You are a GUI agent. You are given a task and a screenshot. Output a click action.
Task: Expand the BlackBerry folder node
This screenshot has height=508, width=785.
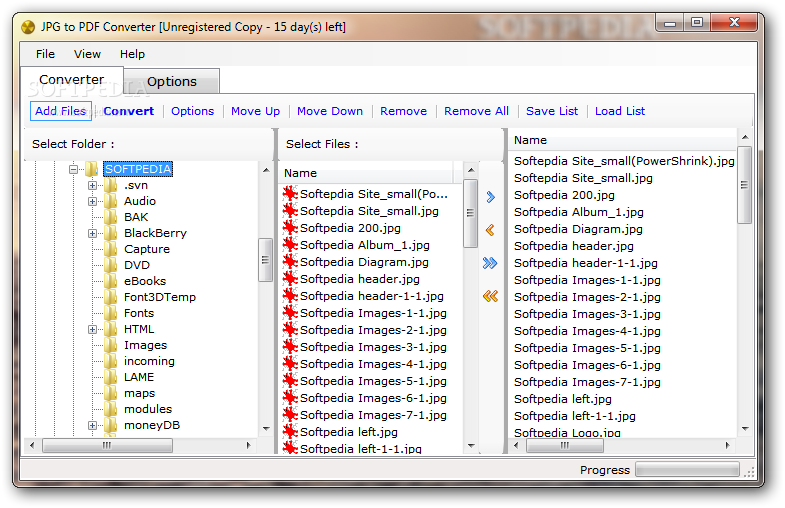tap(92, 233)
